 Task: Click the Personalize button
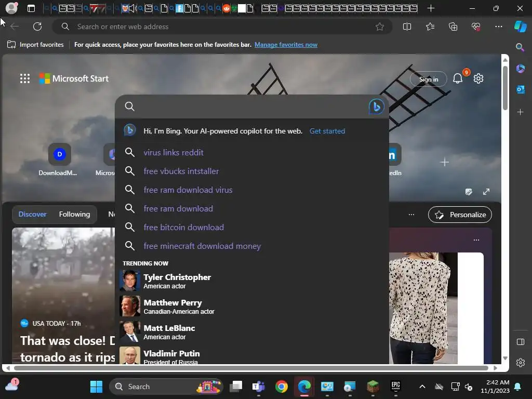[460, 215]
